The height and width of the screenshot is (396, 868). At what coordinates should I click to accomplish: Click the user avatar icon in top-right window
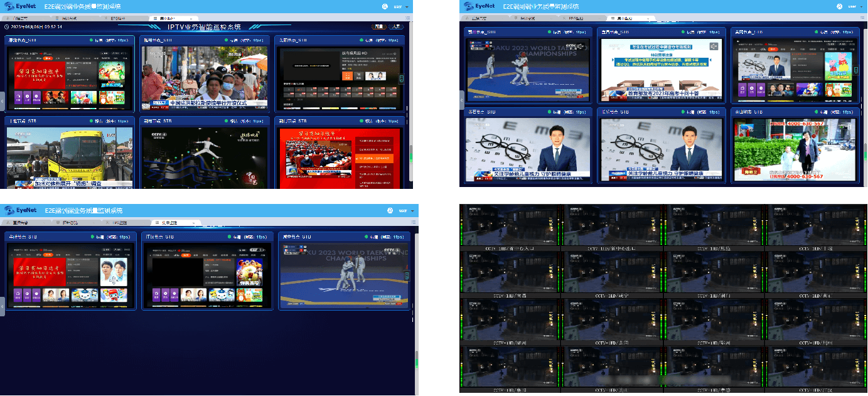coord(839,6)
